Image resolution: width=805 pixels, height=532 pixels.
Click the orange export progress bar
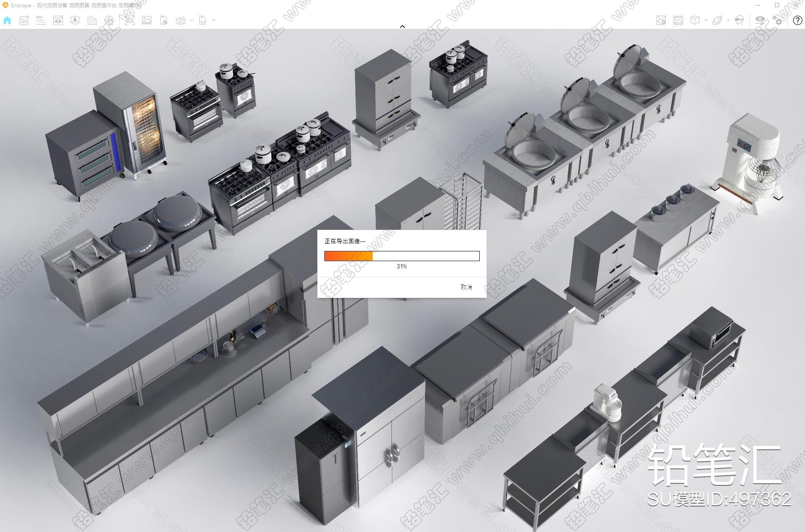402,256
